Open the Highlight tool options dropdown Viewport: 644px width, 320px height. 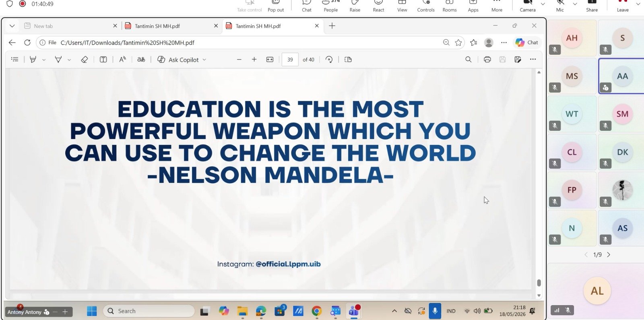44,60
